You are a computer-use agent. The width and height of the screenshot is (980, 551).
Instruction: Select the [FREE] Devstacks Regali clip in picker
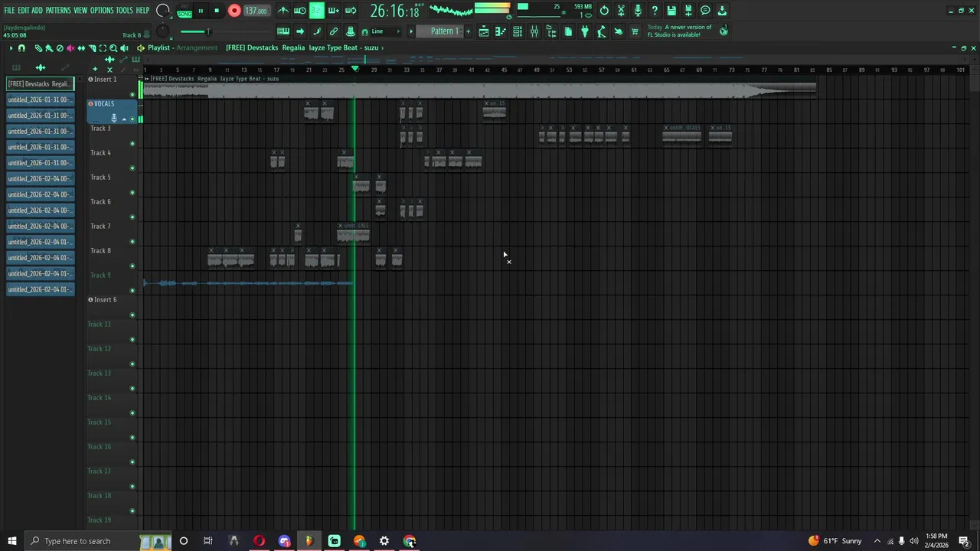(40, 83)
